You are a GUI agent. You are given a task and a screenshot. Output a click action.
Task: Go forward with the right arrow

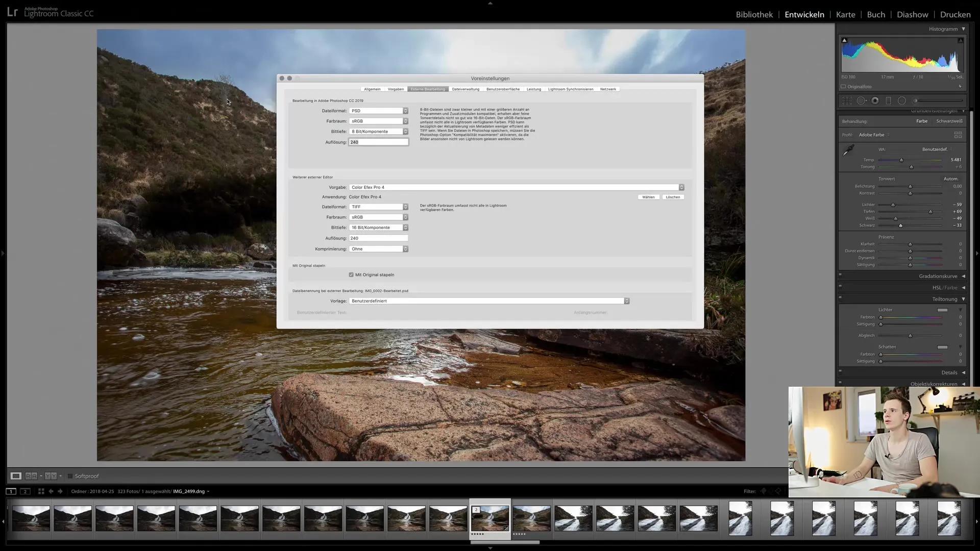pyautogui.click(x=60, y=491)
